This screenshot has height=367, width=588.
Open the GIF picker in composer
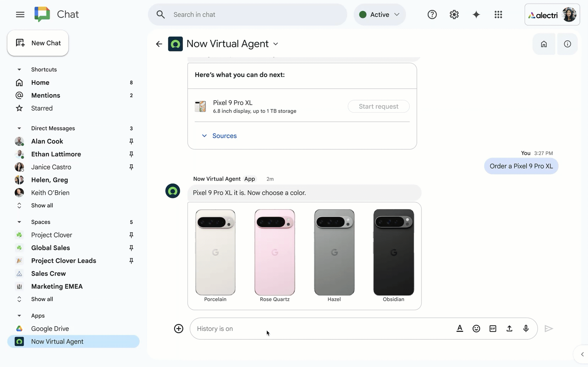493,329
